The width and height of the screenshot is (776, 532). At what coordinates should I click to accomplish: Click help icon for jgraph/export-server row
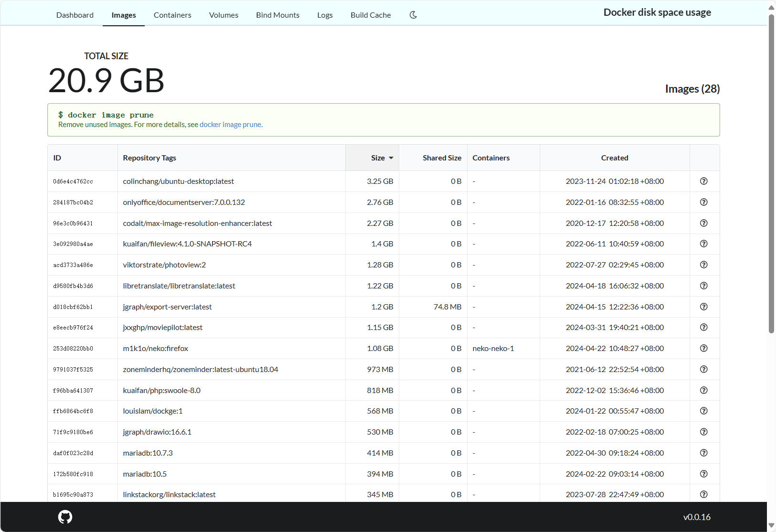point(703,307)
